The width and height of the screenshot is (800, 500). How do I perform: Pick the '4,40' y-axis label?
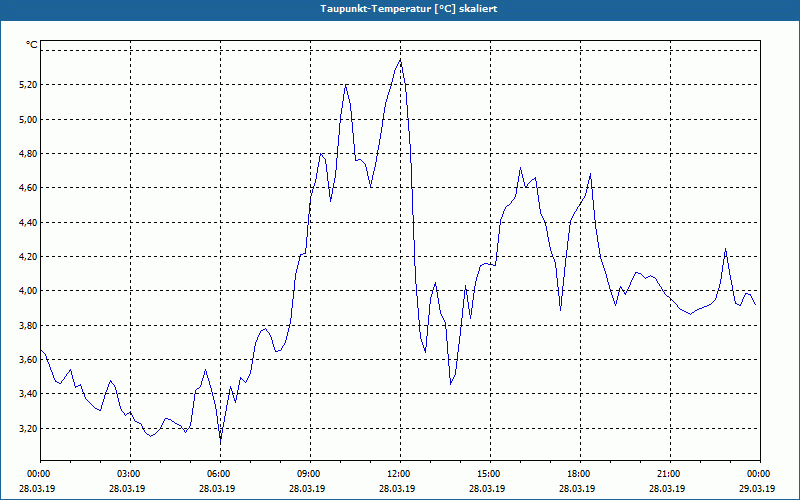click(28, 222)
